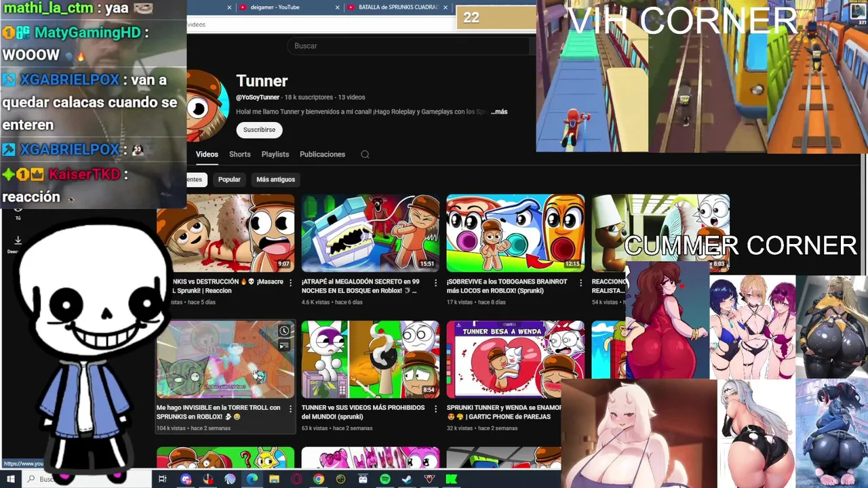Open the Windows Start menu
868x488 pixels.
point(11,479)
